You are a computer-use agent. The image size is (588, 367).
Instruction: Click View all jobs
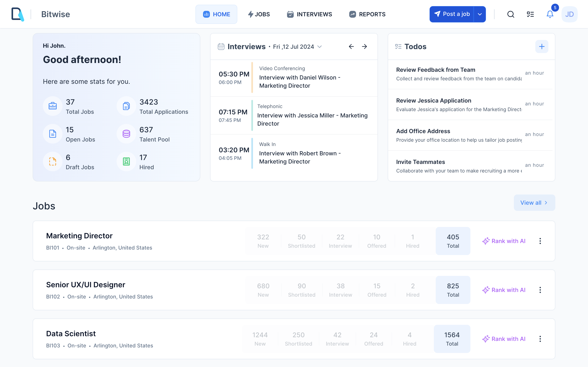pyautogui.click(x=534, y=202)
